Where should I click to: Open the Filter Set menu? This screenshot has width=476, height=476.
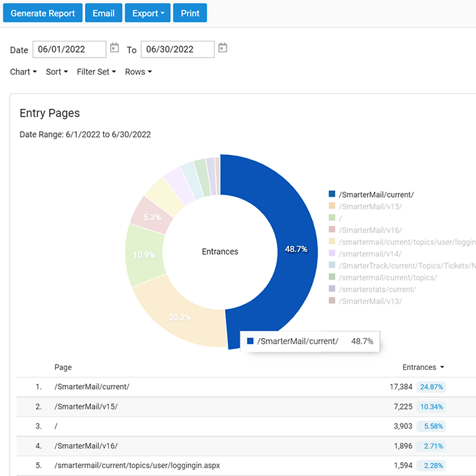click(x=97, y=72)
